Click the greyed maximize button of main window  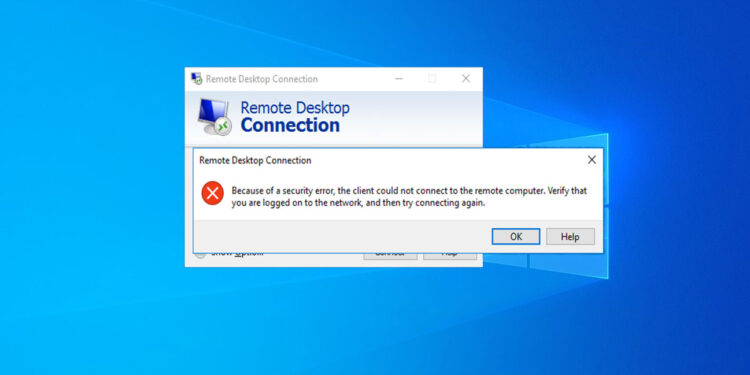coord(432,78)
